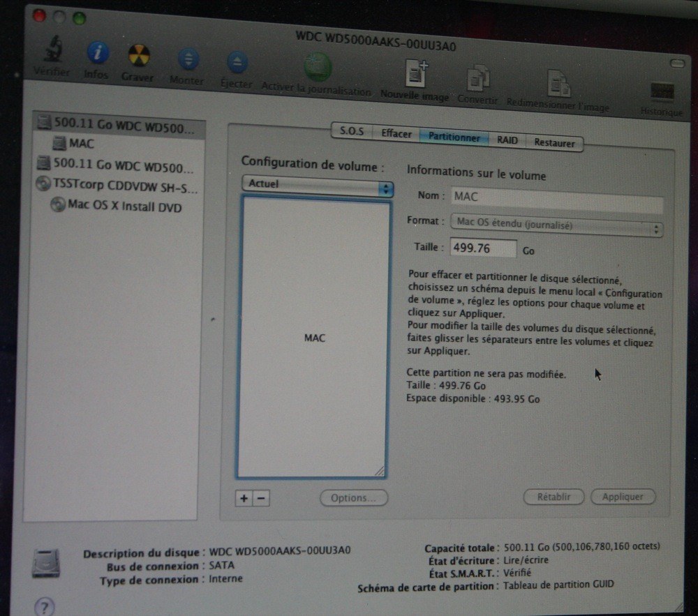Click the Rétablir button
The width and height of the screenshot is (698, 616).
[554, 497]
